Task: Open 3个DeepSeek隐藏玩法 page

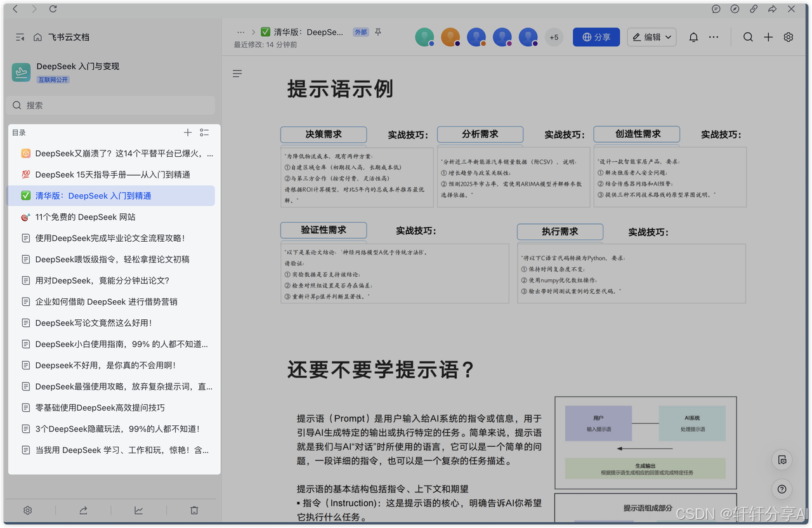Action: (x=112, y=429)
